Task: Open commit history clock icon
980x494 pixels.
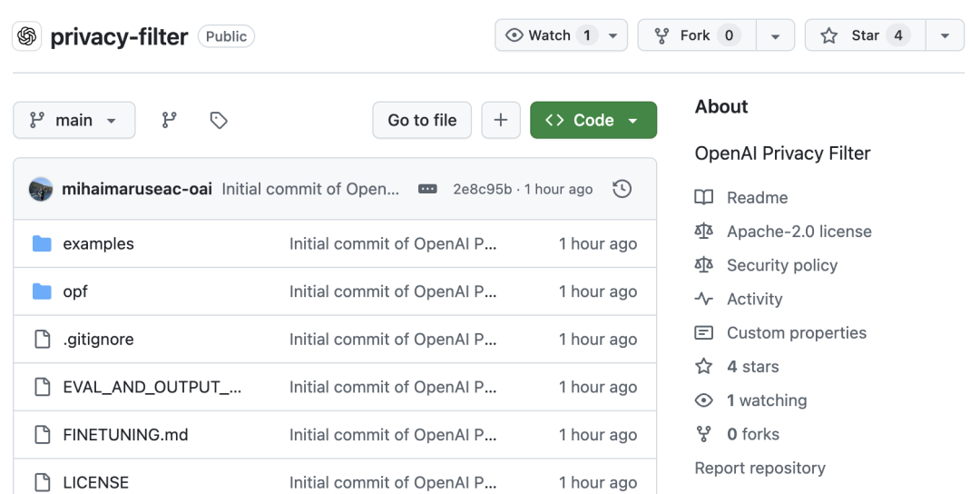Action: click(x=622, y=189)
